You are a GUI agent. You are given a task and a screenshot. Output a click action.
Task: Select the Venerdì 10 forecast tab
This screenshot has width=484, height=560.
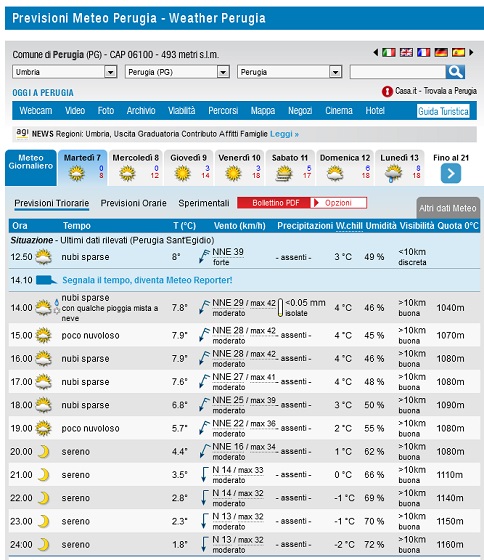click(239, 168)
